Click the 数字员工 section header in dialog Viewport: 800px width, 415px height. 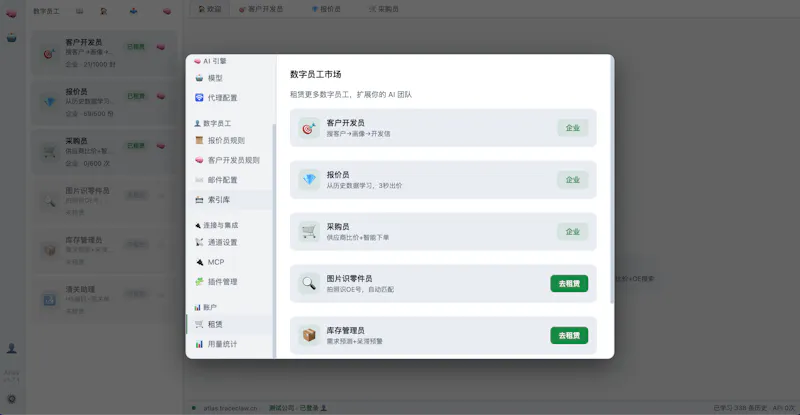(x=213, y=124)
